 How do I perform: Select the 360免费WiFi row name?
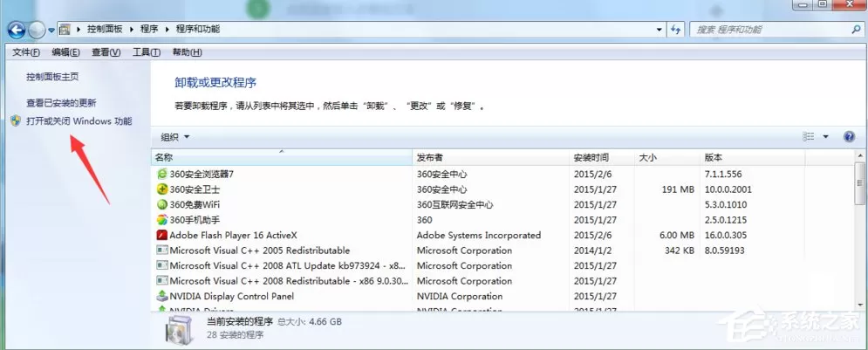(195, 204)
